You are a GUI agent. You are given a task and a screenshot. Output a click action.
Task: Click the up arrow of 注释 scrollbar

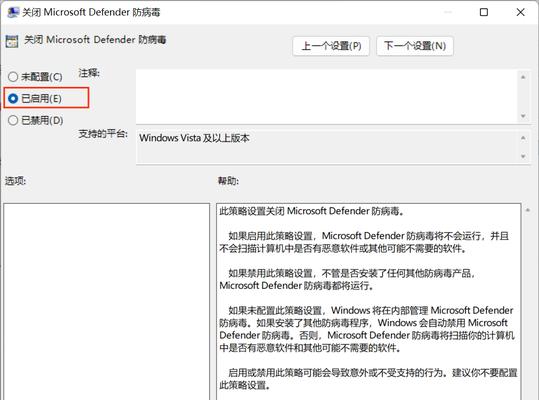point(523,77)
